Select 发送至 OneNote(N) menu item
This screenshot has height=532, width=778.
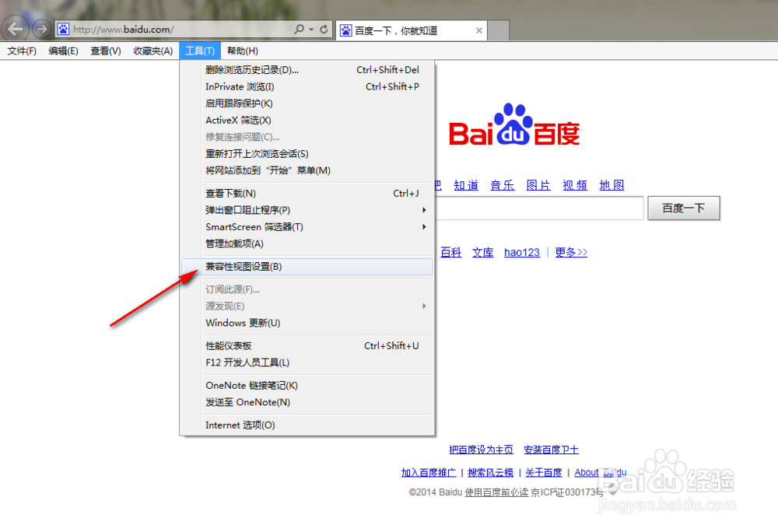(307, 403)
